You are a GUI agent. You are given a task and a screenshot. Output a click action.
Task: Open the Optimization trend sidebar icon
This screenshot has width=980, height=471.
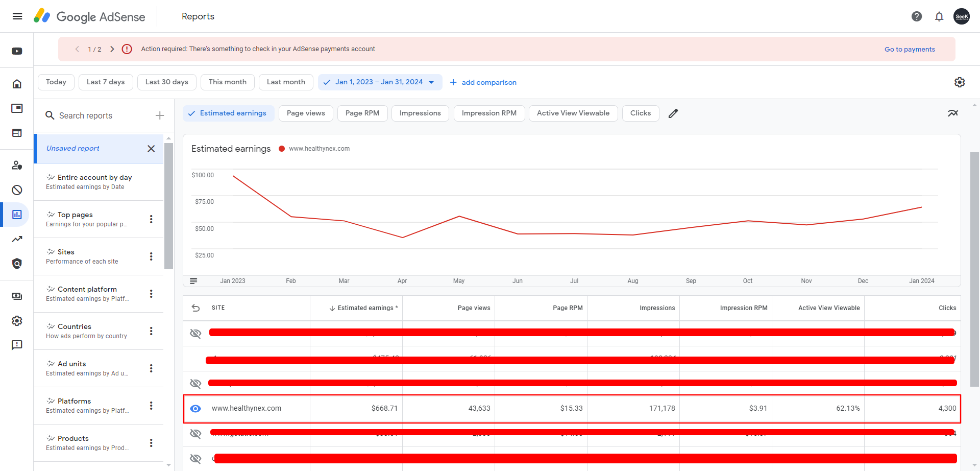coord(17,239)
